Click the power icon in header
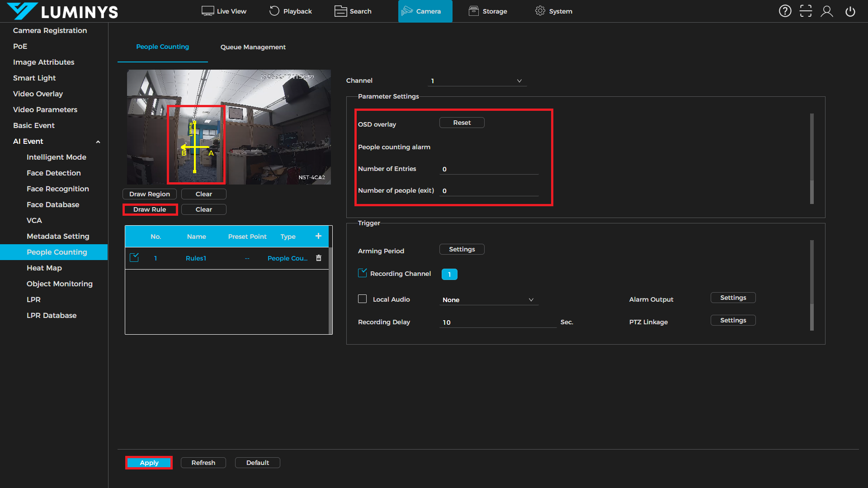The width and height of the screenshot is (868, 488). 850,11
